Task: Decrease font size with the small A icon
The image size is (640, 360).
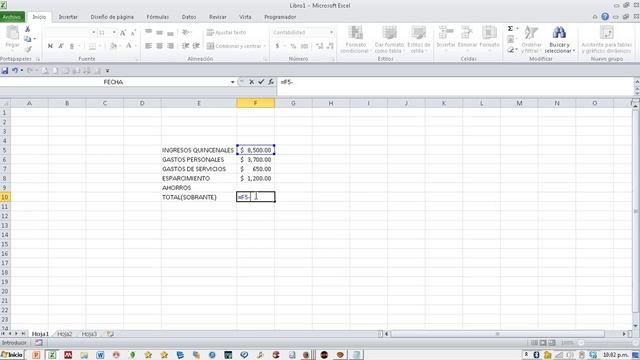Action: click(133, 32)
